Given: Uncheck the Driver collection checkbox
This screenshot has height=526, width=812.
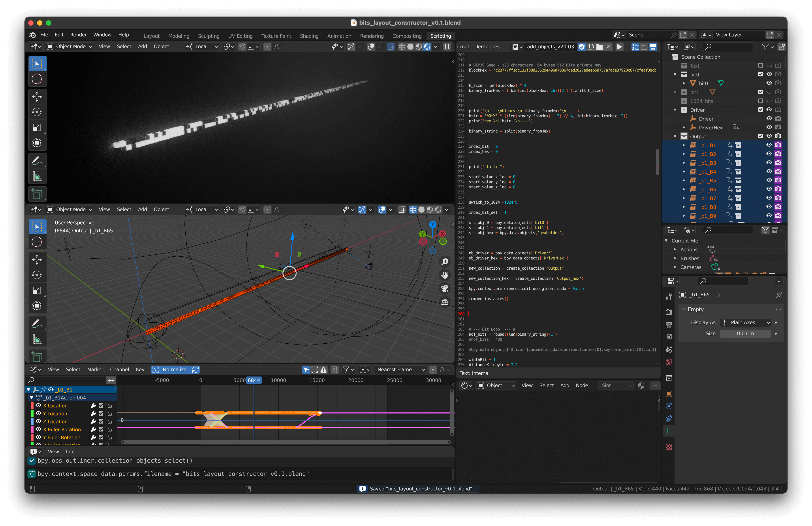Looking at the screenshot, I should tap(760, 110).
